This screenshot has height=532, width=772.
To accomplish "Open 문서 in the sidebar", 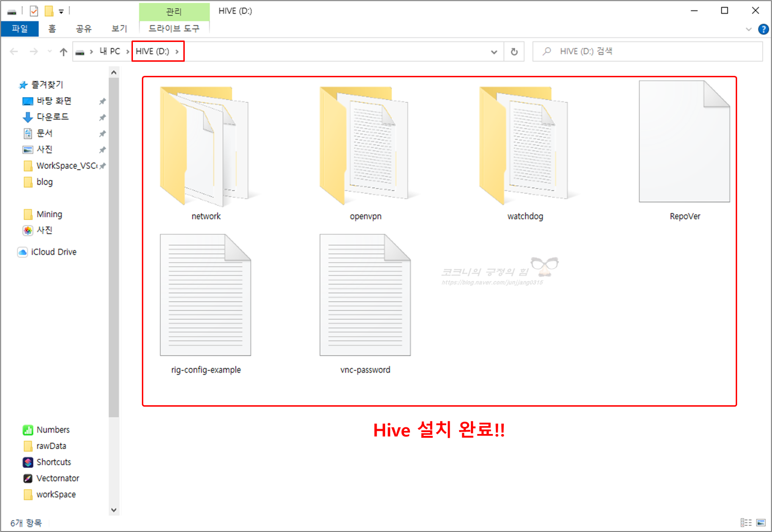I will pyautogui.click(x=38, y=133).
